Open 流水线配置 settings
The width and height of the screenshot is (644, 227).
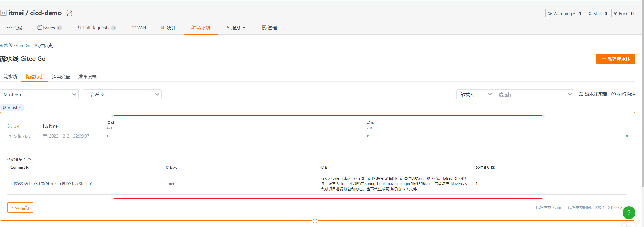pyautogui.click(x=593, y=94)
